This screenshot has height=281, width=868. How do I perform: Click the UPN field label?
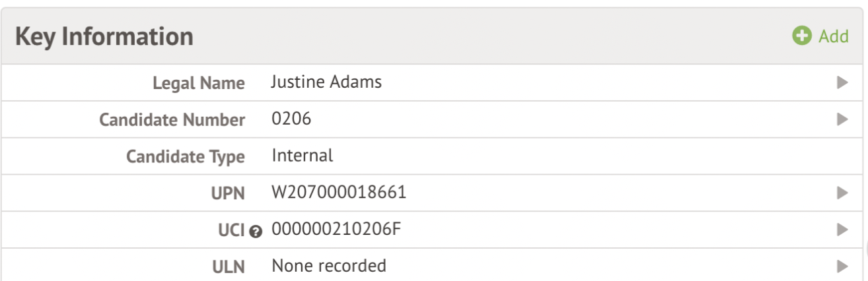(x=229, y=193)
